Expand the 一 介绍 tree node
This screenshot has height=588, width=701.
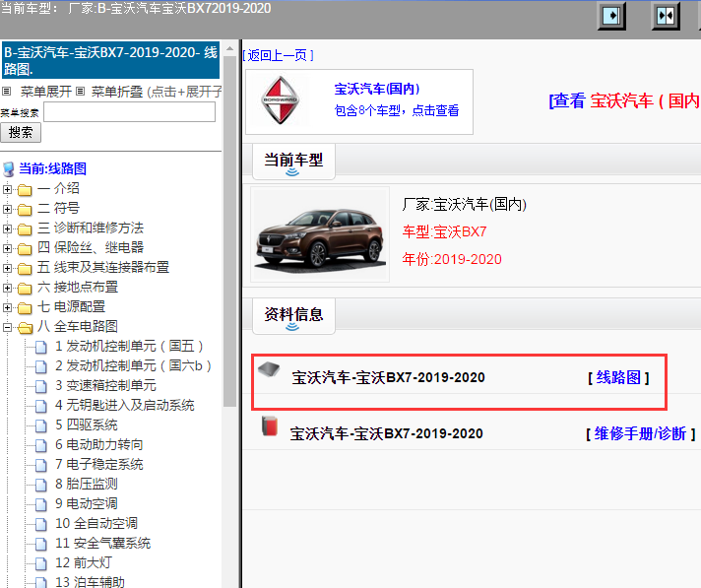click(8, 189)
